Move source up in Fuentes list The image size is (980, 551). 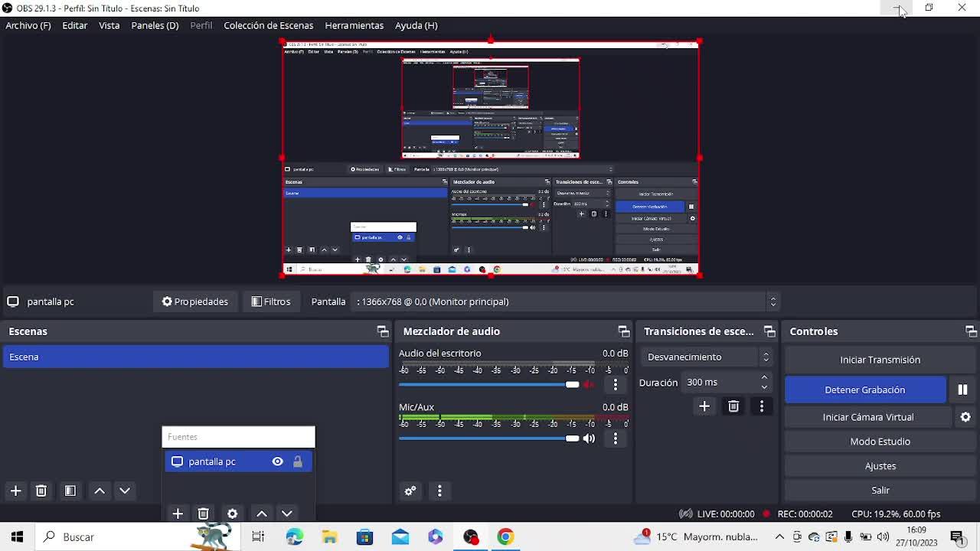pos(262,514)
